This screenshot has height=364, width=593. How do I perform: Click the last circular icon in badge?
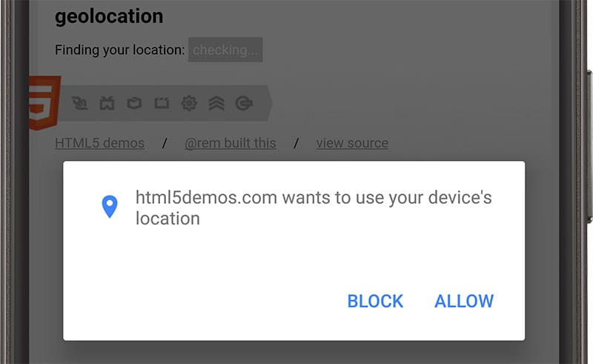pyautogui.click(x=243, y=104)
